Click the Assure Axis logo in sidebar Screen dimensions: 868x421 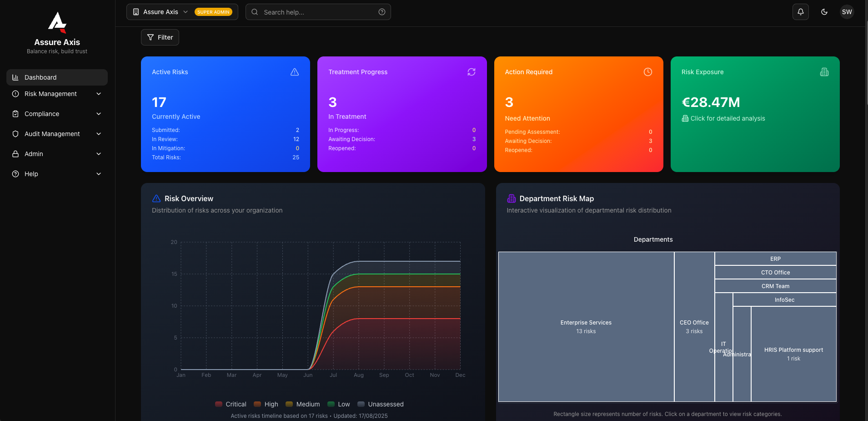[x=57, y=22]
